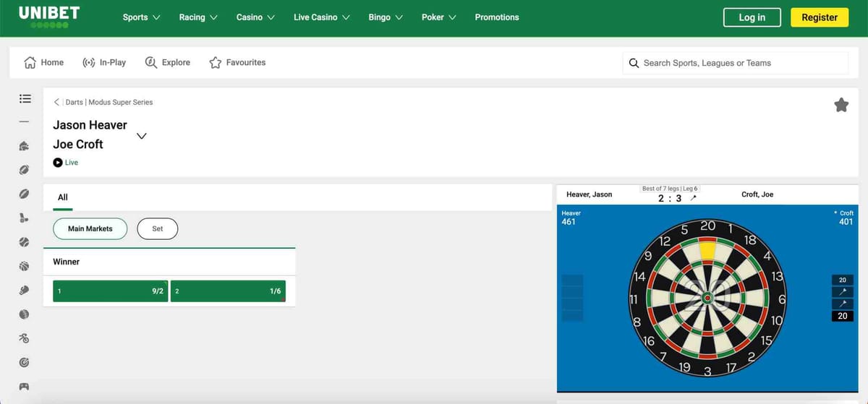Switch to the All tab
The width and height of the screenshot is (868, 404).
63,197
